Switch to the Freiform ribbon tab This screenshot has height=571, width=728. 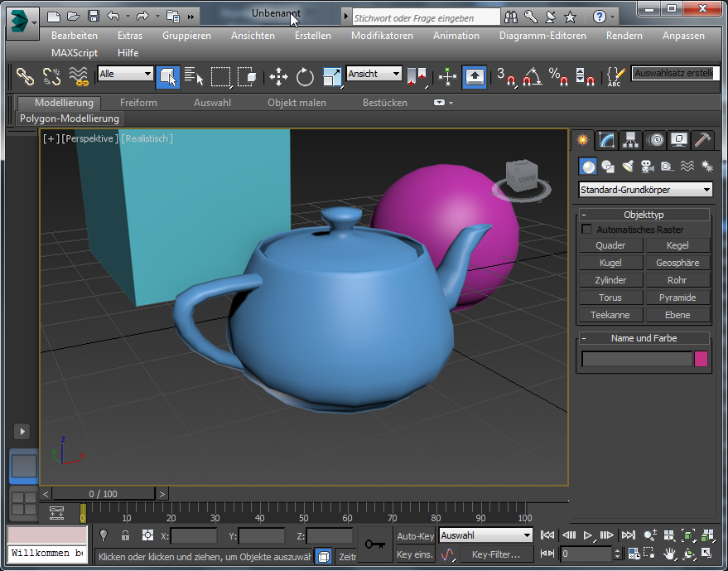point(138,103)
